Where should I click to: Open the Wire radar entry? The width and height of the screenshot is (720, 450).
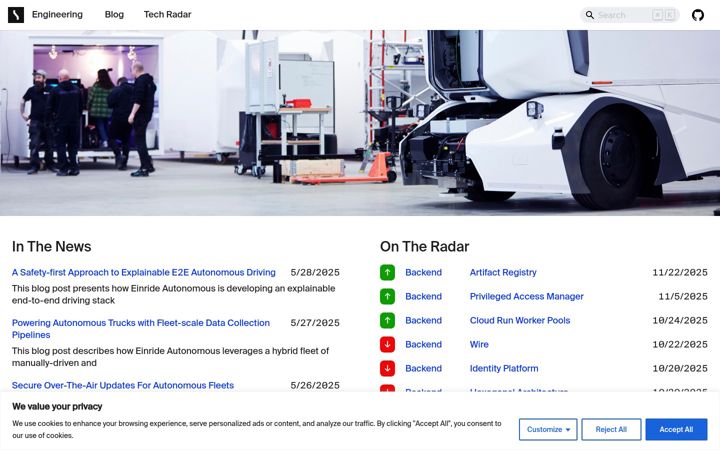coord(479,344)
